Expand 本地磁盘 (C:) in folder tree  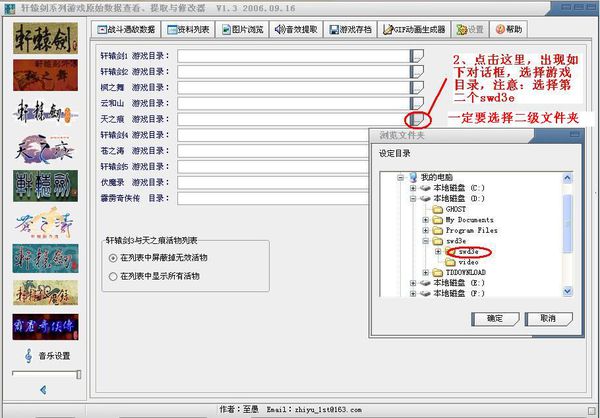pos(413,188)
